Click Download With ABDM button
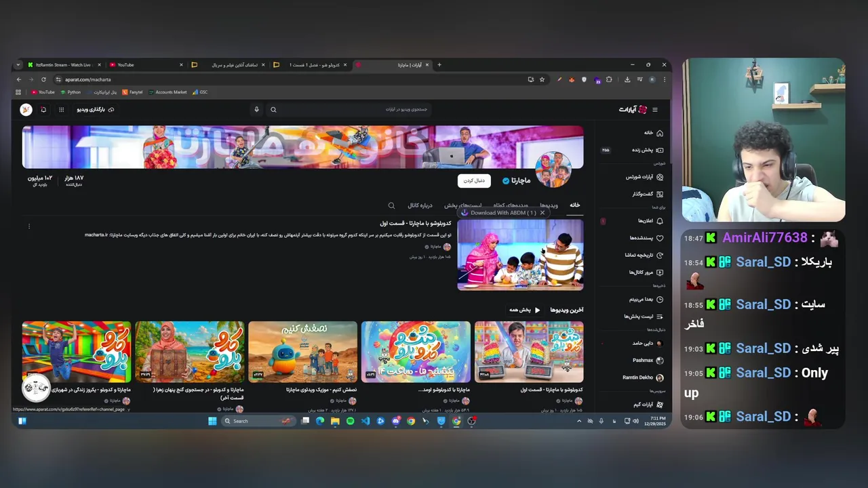The image size is (868, 488). pos(498,213)
